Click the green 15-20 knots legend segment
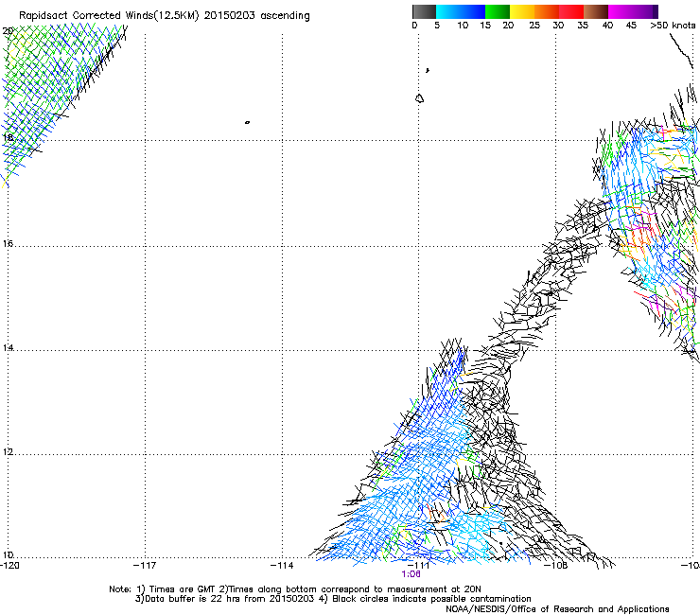The height and width of the screenshot is (615, 700). click(498, 11)
